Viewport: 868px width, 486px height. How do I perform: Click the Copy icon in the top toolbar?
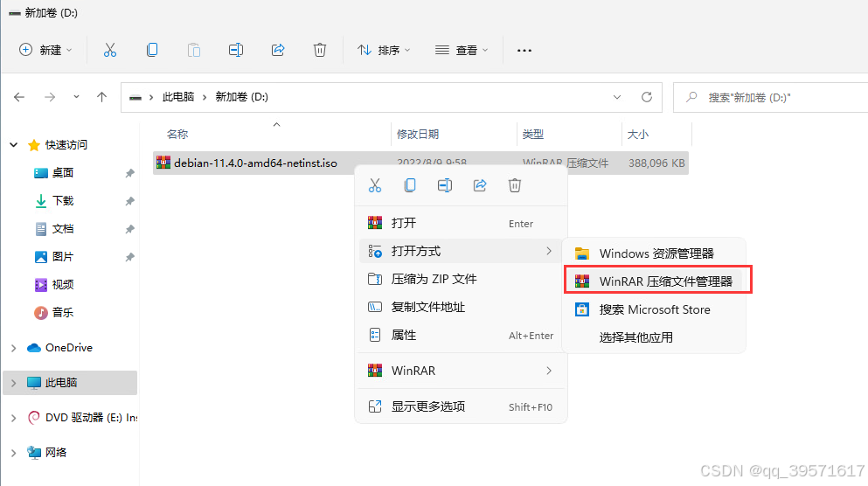click(x=152, y=51)
